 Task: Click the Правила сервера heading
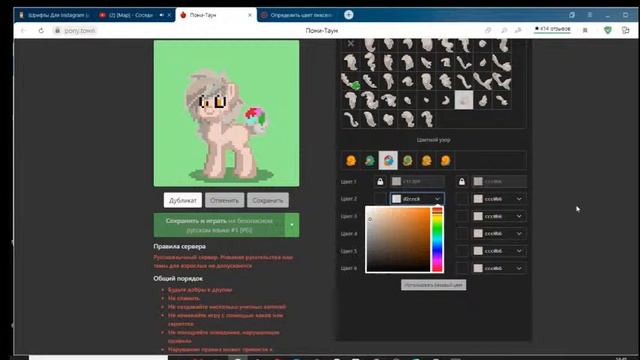pos(180,247)
